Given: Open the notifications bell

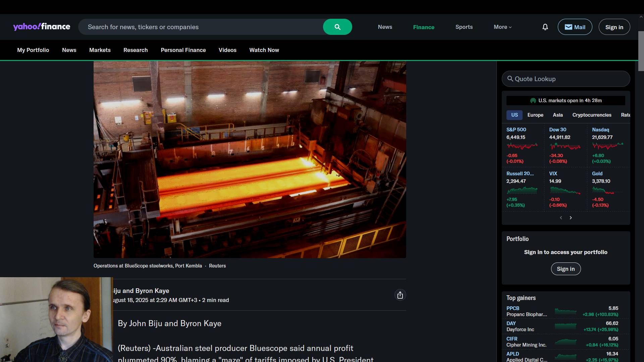Looking at the screenshot, I should click(545, 27).
